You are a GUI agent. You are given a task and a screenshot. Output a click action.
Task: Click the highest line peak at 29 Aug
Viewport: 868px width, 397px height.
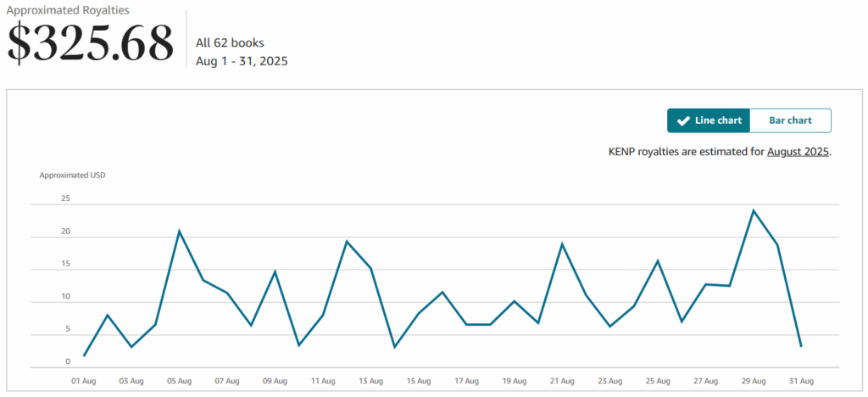point(754,210)
